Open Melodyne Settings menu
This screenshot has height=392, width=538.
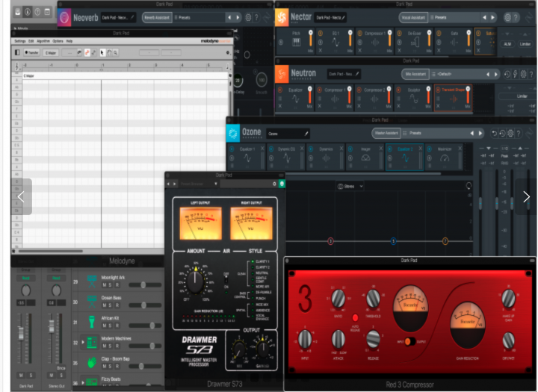(x=20, y=41)
